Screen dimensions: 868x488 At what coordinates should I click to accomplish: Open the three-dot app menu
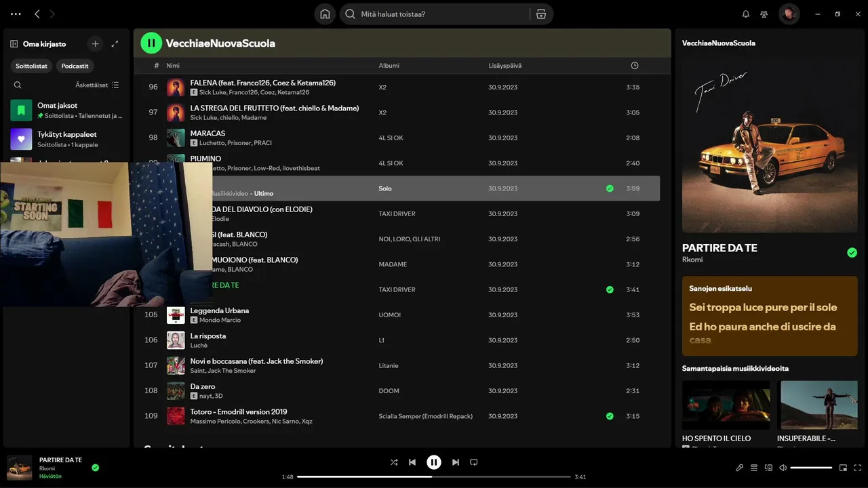coord(16,14)
